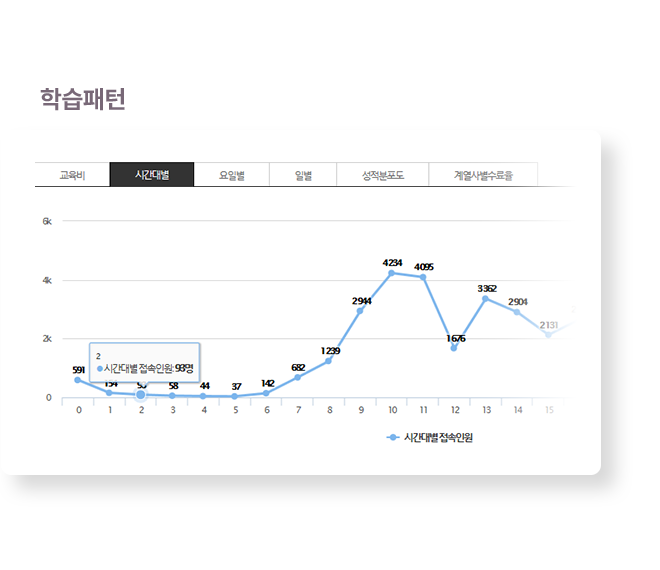Select the 계열사별수료율 tab

[x=483, y=175]
